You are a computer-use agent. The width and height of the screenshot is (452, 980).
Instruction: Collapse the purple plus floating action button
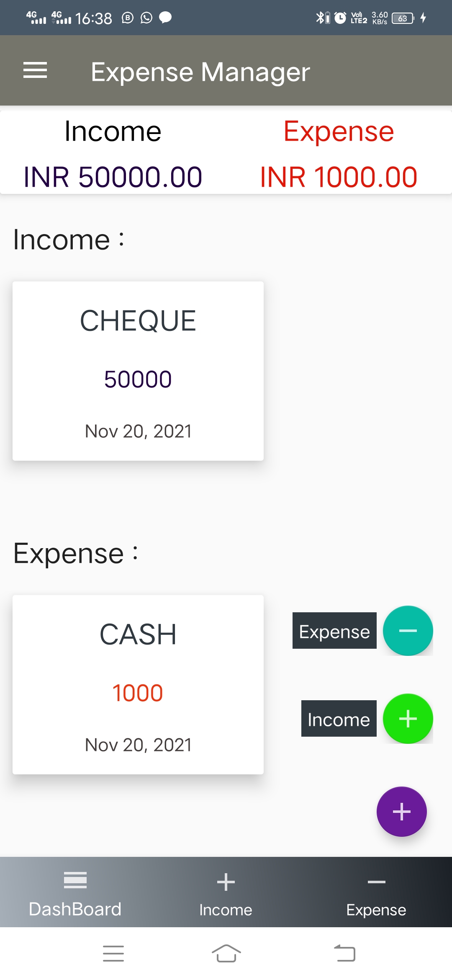[x=401, y=812]
